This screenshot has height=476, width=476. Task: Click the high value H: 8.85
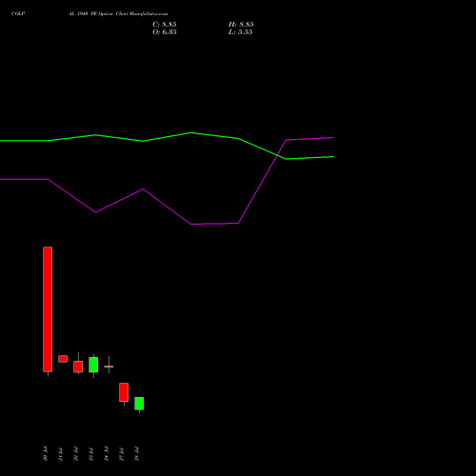(x=241, y=25)
